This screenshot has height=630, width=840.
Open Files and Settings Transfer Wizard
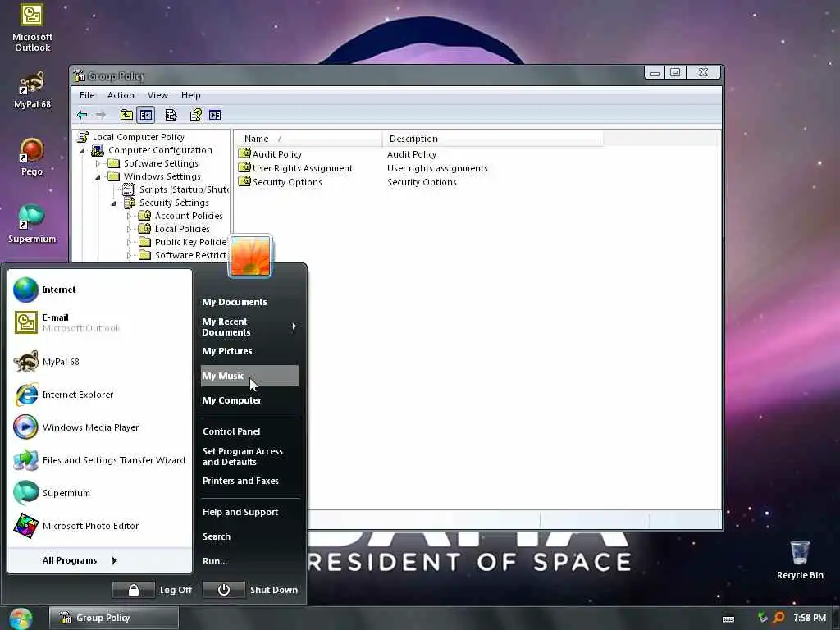click(99, 460)
